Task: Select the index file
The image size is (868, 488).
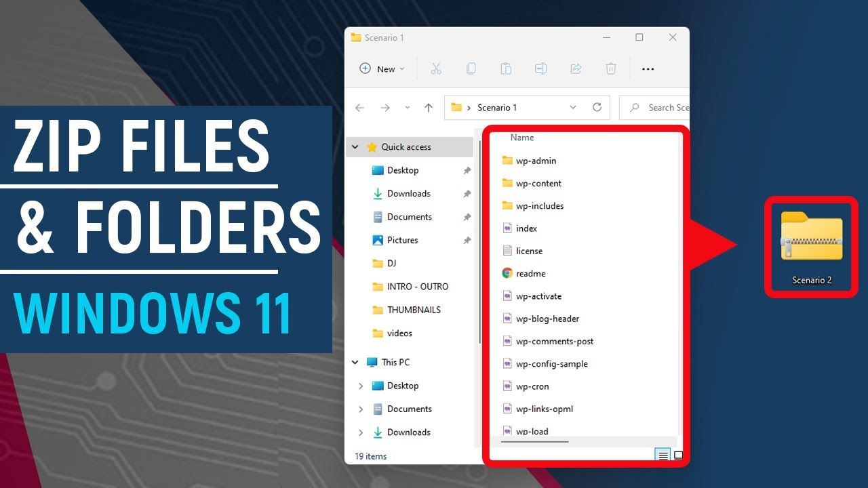Action: tap(519, 228)
